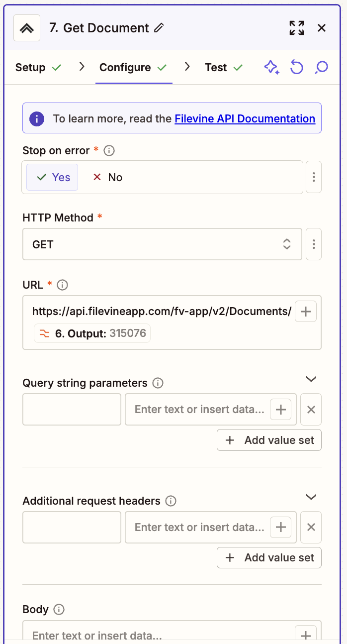
Task: Open the AI assistant sparkle icon
Action: coord(271,67)
